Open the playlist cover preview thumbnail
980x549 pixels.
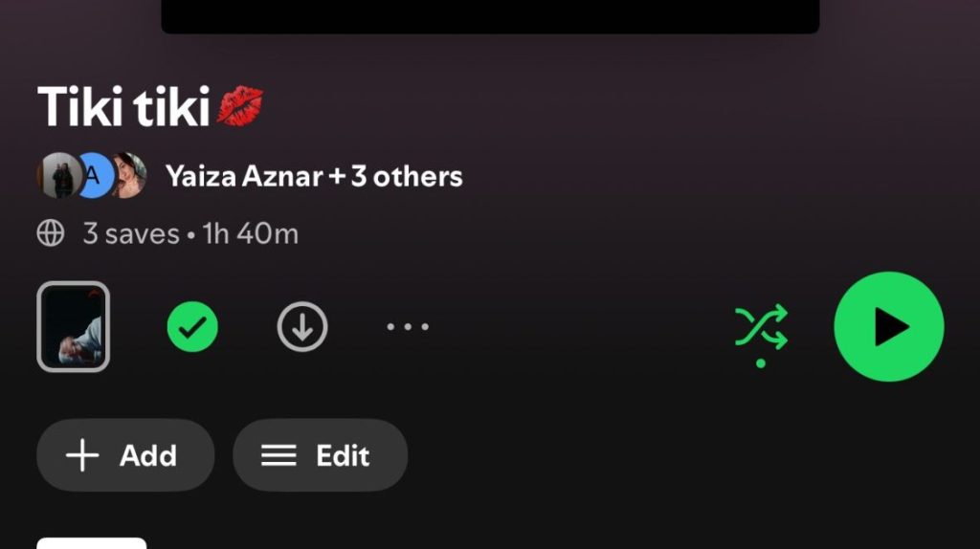point(73,327)
